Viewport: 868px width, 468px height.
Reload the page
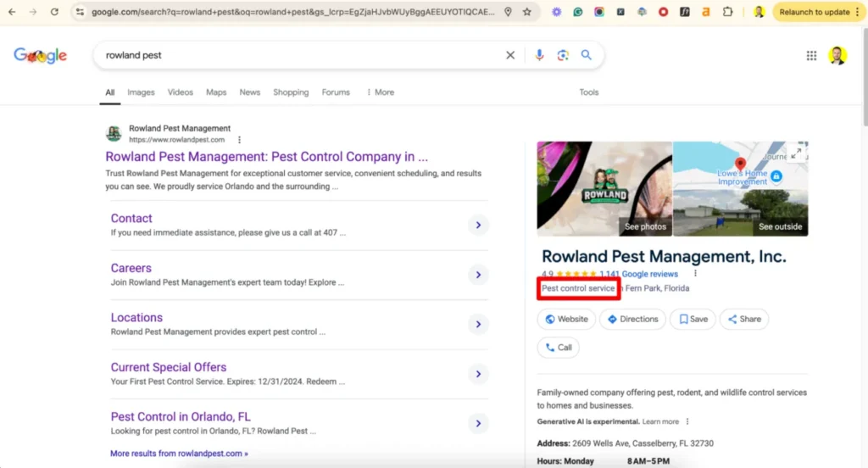54,12
